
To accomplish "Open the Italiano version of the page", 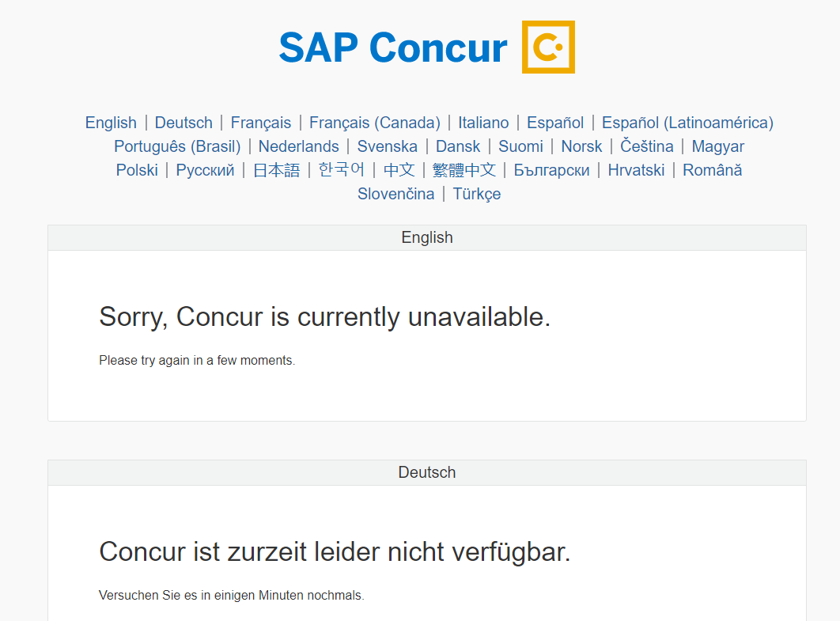I will [483, 123].
